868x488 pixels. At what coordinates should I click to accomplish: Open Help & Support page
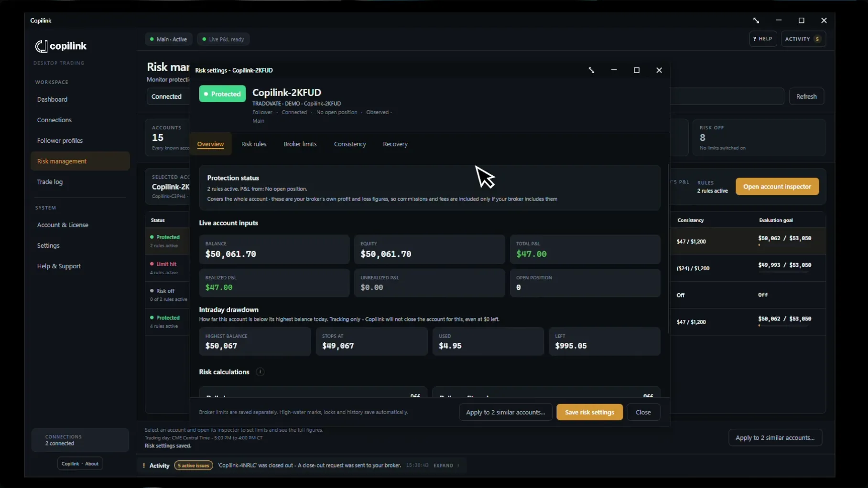(x=80, y=266)
